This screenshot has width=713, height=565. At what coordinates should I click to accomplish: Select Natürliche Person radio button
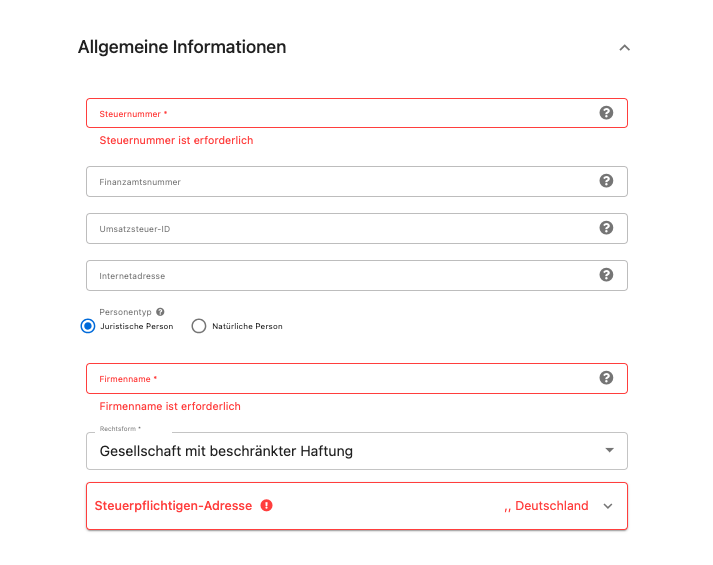coord(199,326)
